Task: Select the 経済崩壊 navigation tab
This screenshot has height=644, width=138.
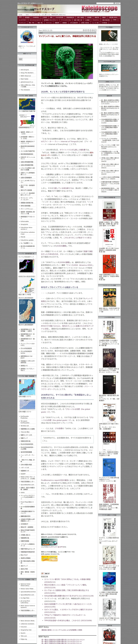Action: coord(27,17)
